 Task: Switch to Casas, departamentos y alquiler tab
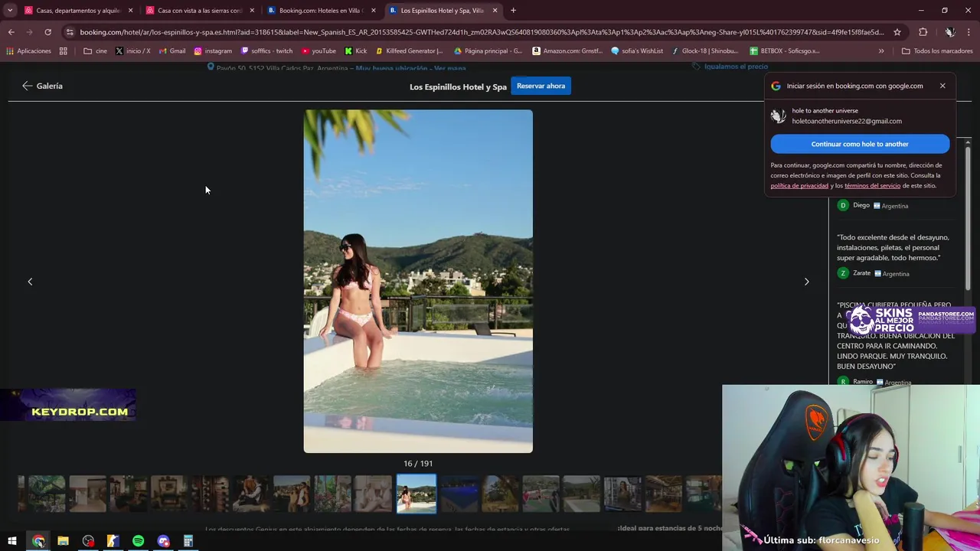click(78, 11)
